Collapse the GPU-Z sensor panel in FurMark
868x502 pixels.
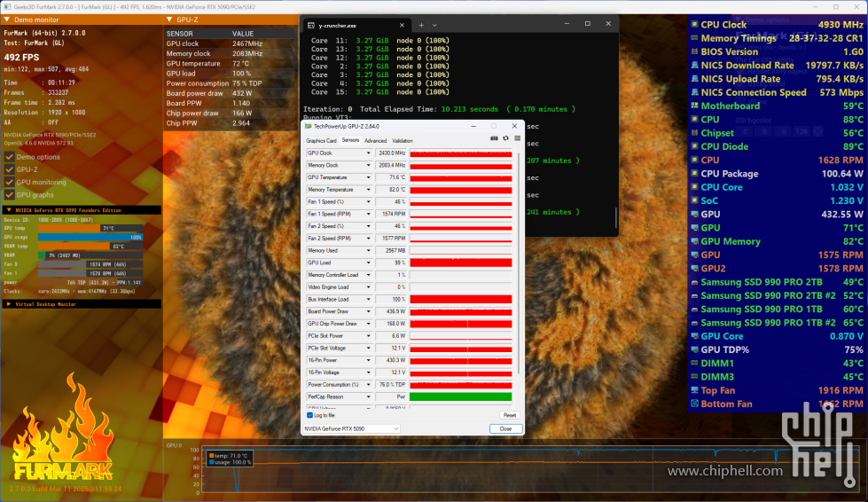[x=169, y=20]
